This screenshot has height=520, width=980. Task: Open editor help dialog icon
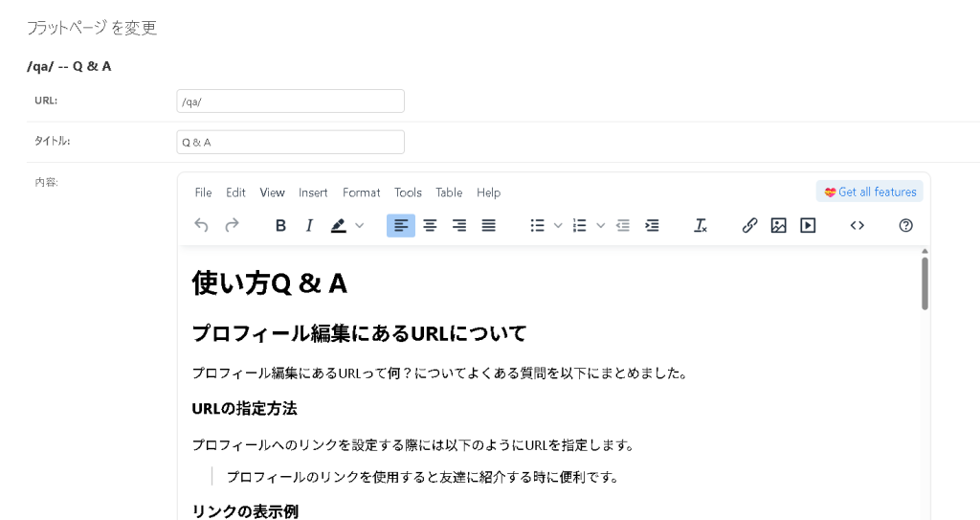click(905, 225)
